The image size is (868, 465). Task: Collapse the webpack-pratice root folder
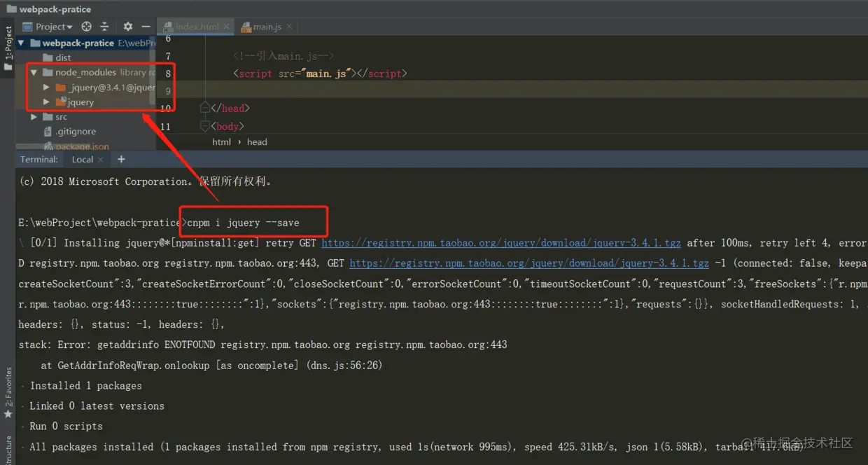click(21, 43)
